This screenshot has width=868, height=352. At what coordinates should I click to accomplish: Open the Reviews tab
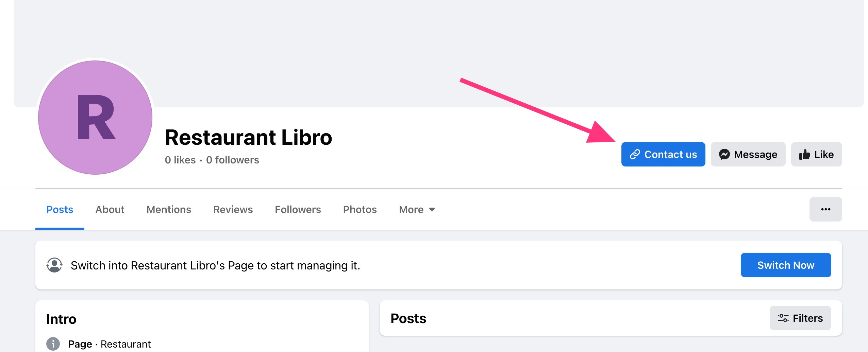233,209
